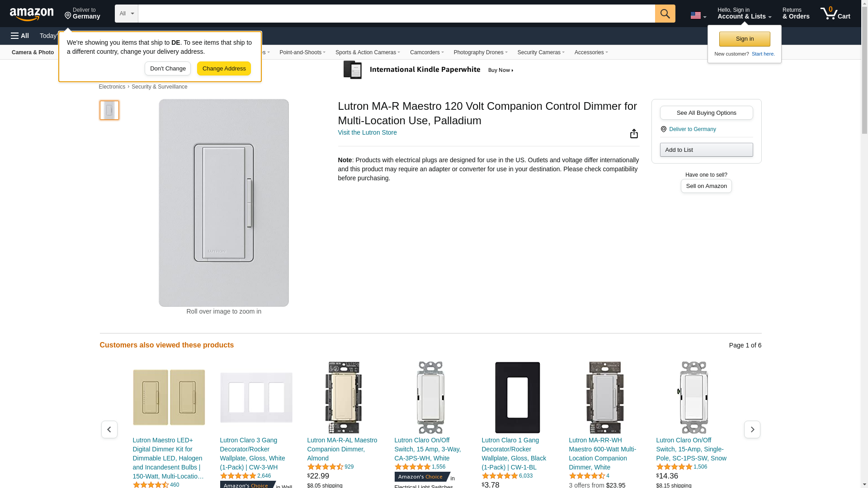The width and height of the screenshot is (868, 488).
Task: Expand the Security Cameras menu
Action: [x=541, y=52]
